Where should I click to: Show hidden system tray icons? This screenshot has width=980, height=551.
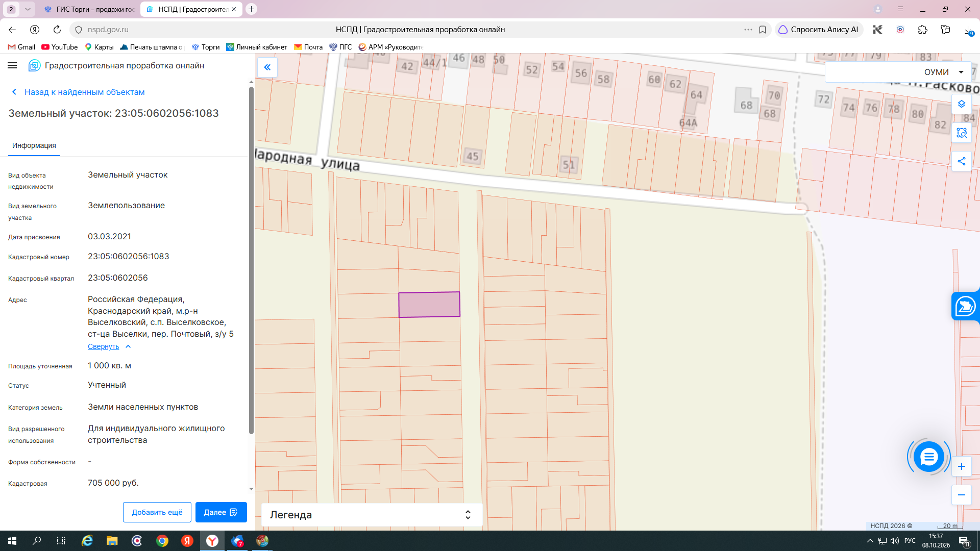870,541
